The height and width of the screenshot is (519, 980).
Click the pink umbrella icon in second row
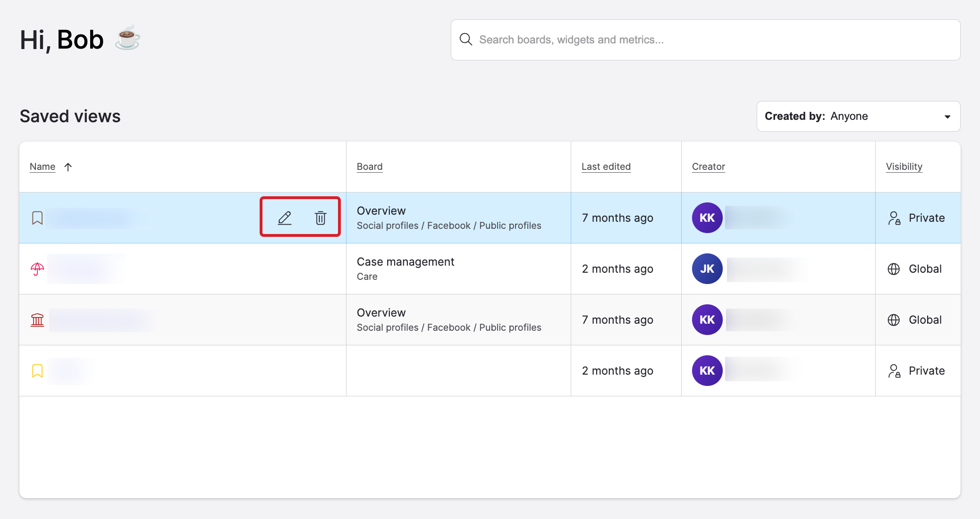37,269
